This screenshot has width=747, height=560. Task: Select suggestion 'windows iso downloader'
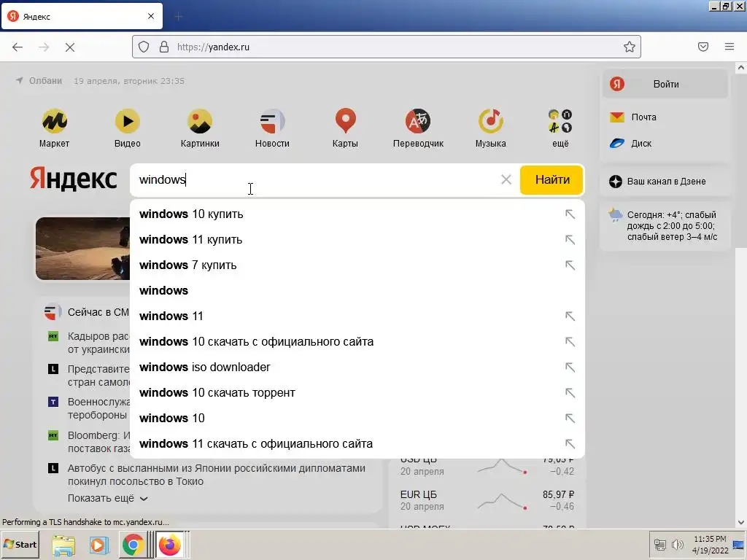click(x=205, y=367)
